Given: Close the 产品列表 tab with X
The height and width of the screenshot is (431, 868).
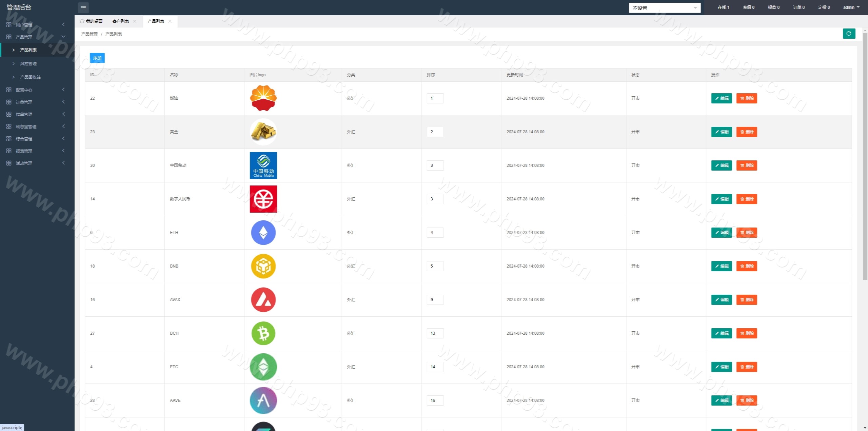Looking at the screenshot, I should [170, 21].
